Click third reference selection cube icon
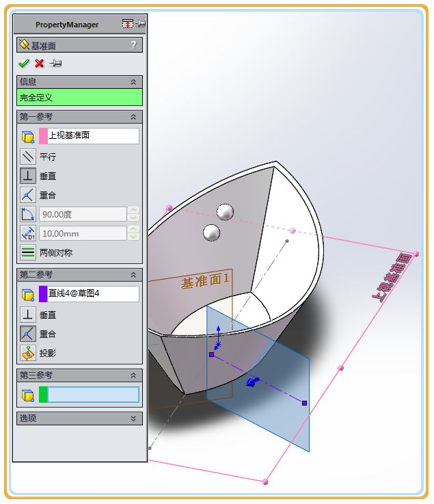434x504 pixels. click(27, 395)
